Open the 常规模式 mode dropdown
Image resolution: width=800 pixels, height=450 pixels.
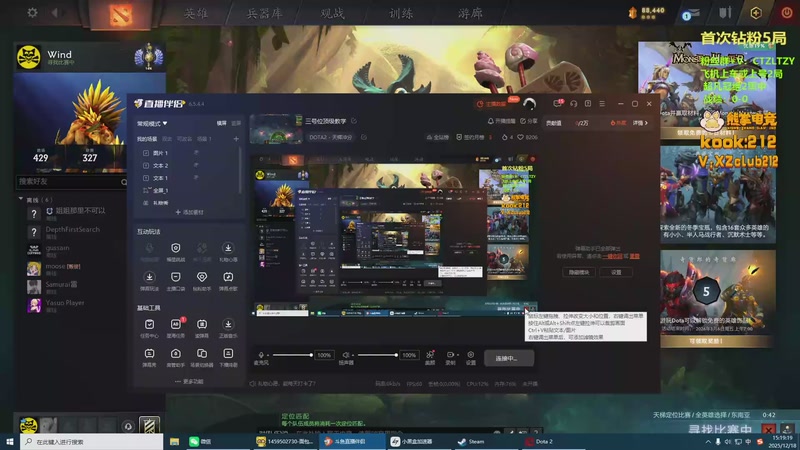point(152,123)
